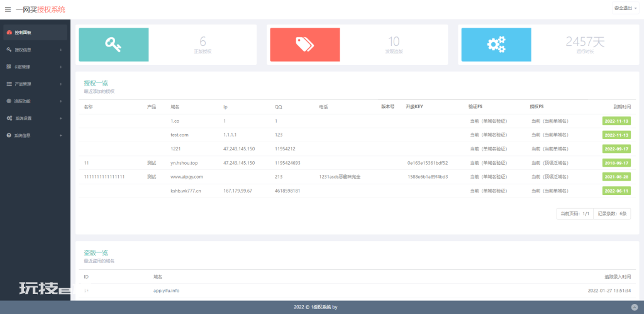Expand the 系统设置 submenu with plus
644x314 pixels.
click(x=61, y=118)
